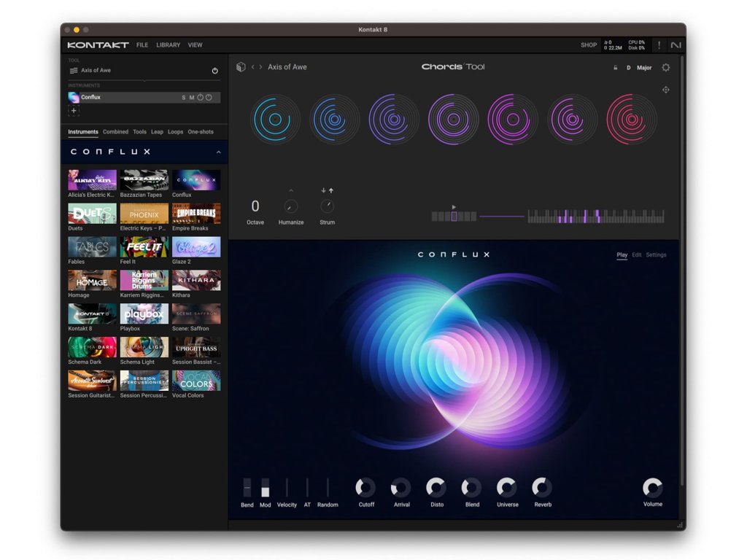Screen dimensions: 747x560
Task: Open the LIBRARY menu
Action: [x=169, y=44]
